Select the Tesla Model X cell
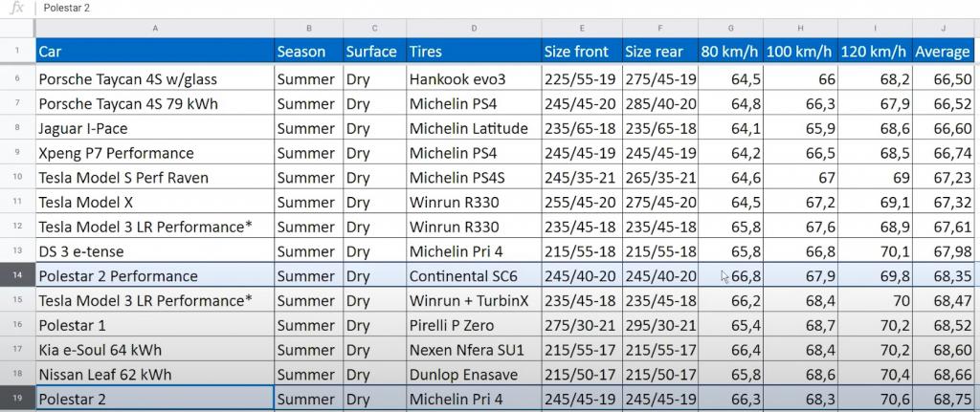Image resolution: width=980 pixels, height=412 pixels. click(x=155, y=202)
